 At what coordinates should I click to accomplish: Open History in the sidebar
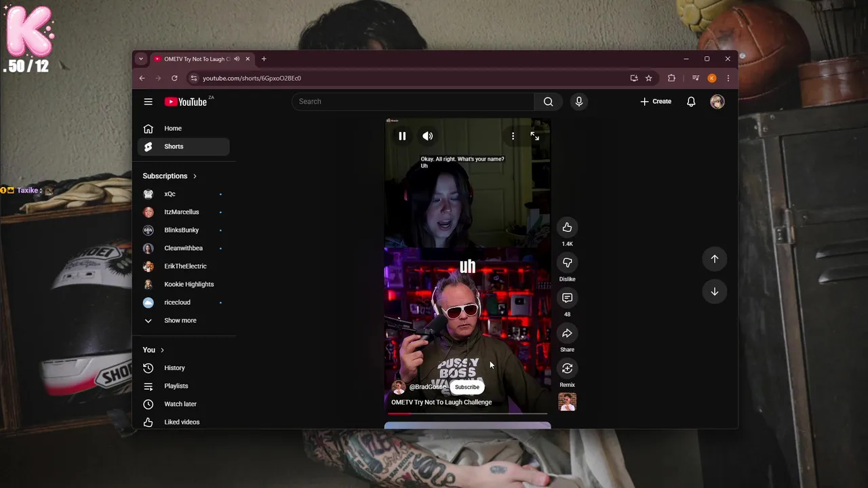(x=184, y=368)
